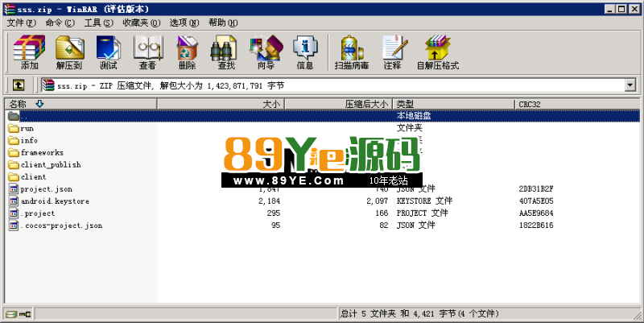Viewport: 644px width, 323px height.
Task: Click the android.keystore file name
Action: point(55,201)
